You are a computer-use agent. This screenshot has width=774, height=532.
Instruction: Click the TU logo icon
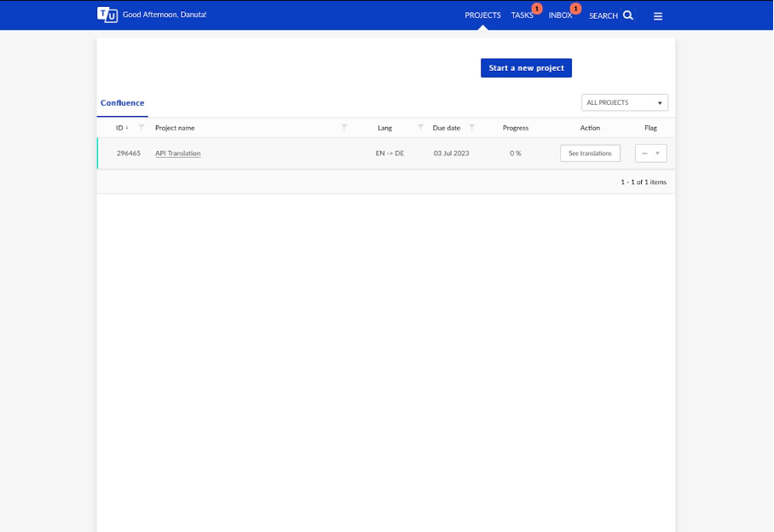pos(107,14)
